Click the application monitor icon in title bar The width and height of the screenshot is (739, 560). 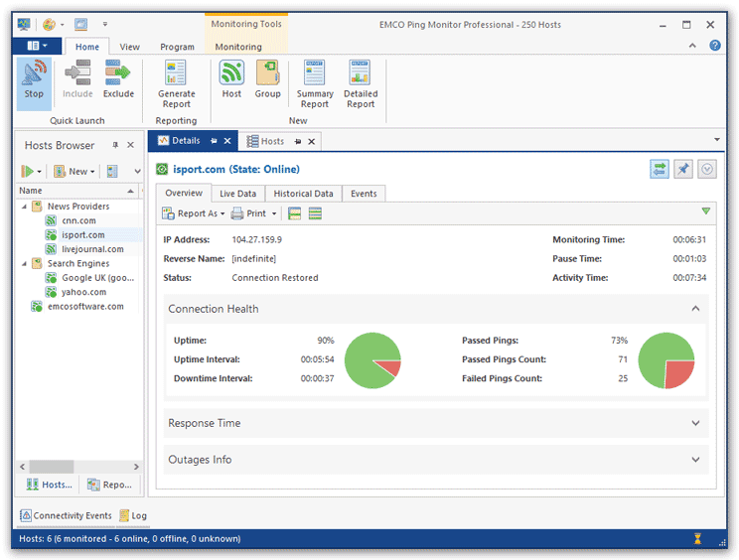[24, 24]
